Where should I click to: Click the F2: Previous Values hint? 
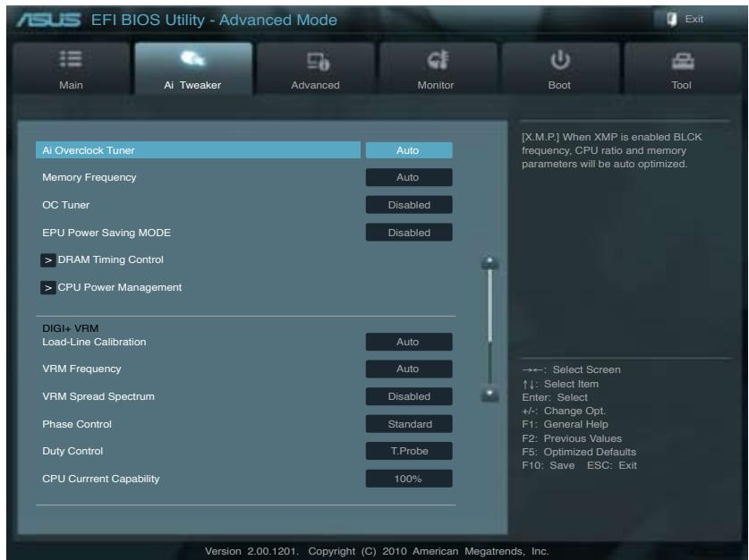[572, 438]
